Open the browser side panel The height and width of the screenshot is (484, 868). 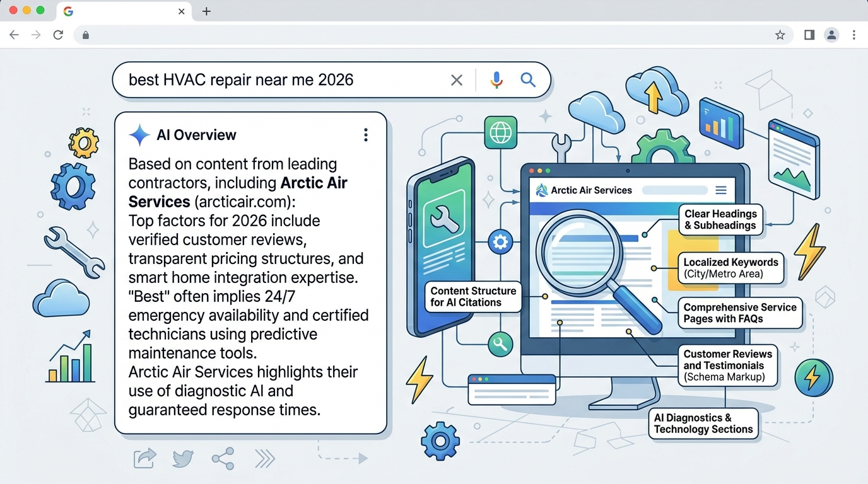click(809, 35)
